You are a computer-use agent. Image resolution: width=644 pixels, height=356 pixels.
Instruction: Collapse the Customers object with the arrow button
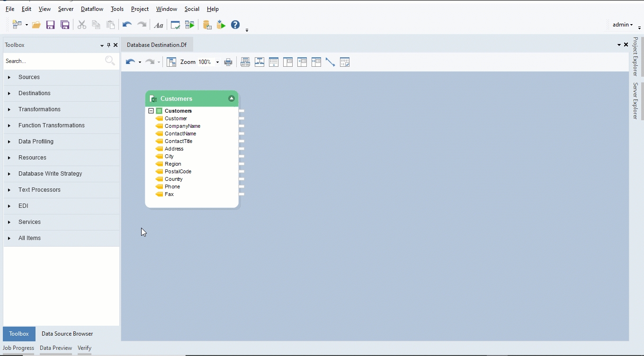pos(232,98)
